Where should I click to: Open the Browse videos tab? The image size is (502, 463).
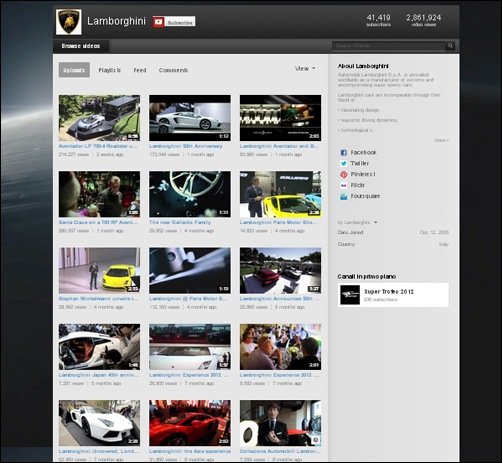tap(81, 46)
